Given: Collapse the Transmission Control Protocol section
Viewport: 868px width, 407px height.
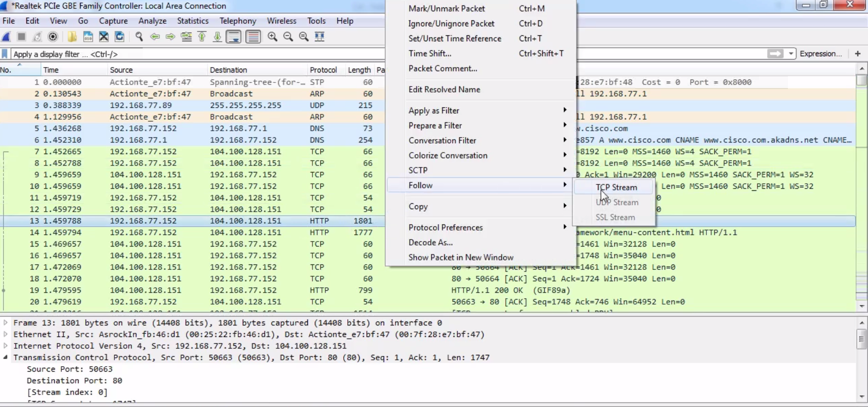Looking at the screenshot, I should pyautogui.click(x=5, y=357).
